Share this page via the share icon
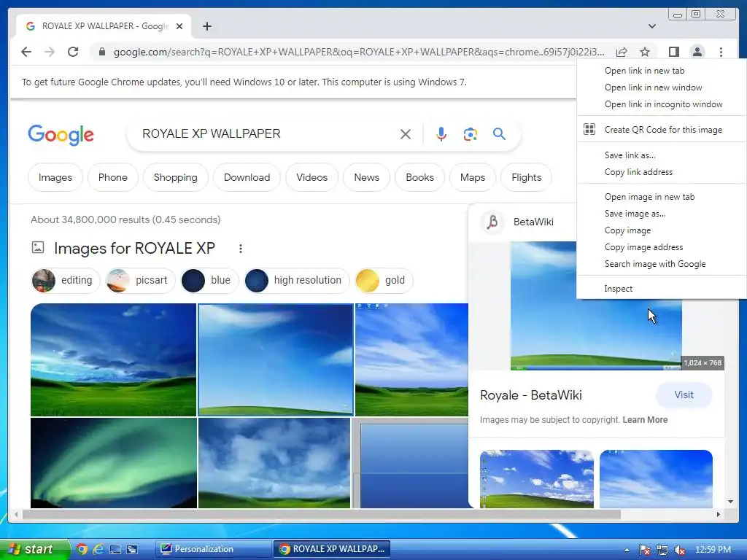 tap(622, 52)
